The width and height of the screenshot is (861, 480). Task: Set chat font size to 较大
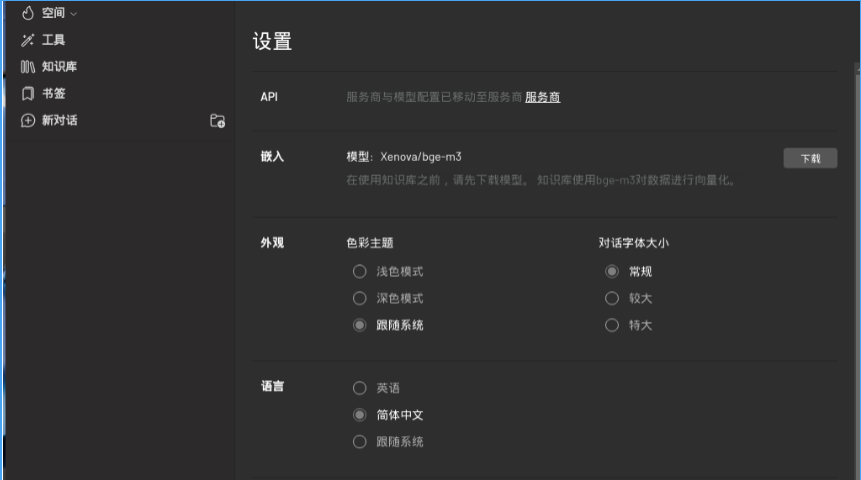pyautogui.click(x=612, y=298)
